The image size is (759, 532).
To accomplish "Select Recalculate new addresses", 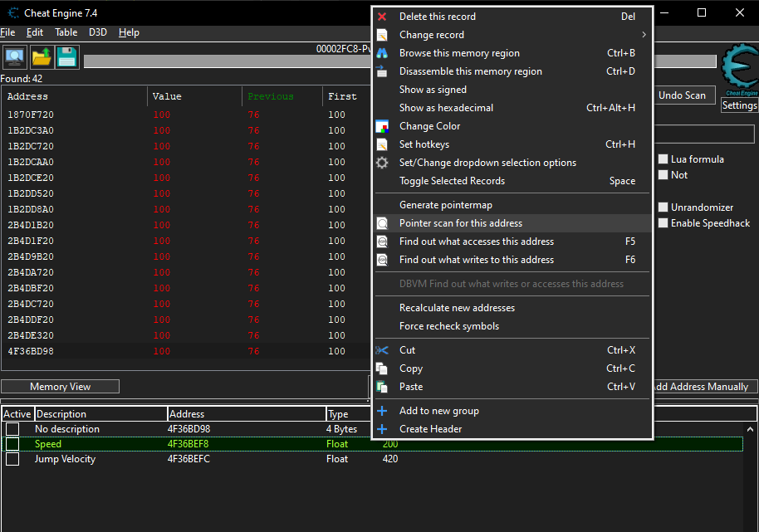I will point(457,308).
